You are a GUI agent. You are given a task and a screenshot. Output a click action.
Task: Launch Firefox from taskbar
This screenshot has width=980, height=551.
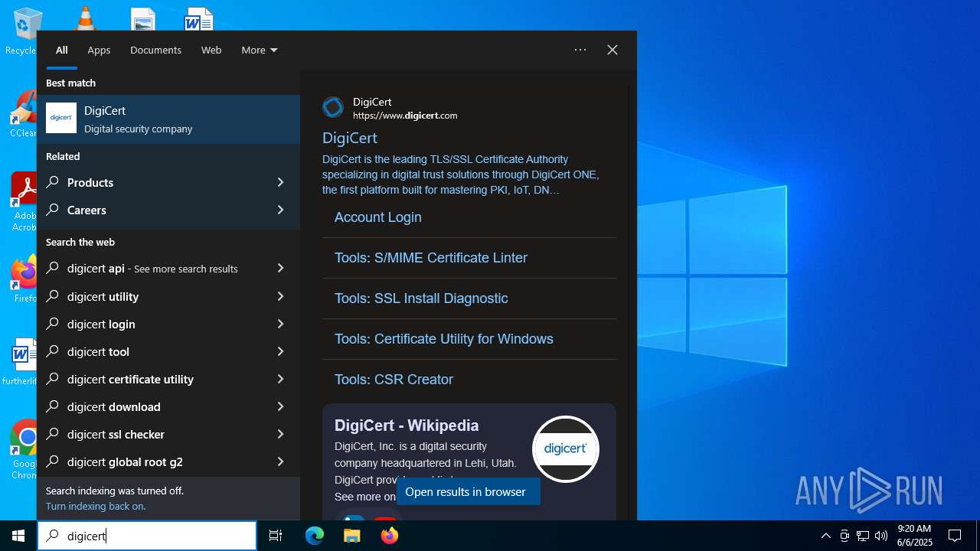[x=390, y=536]
